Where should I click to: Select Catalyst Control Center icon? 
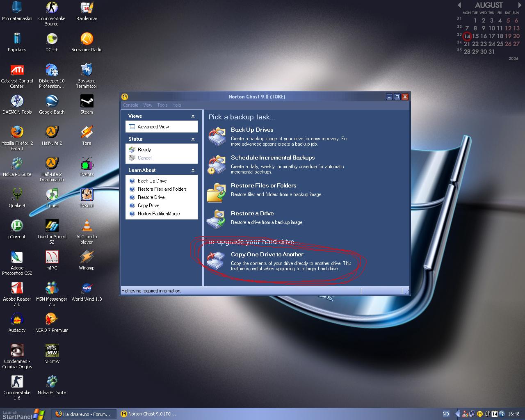[x=17, y=76]
